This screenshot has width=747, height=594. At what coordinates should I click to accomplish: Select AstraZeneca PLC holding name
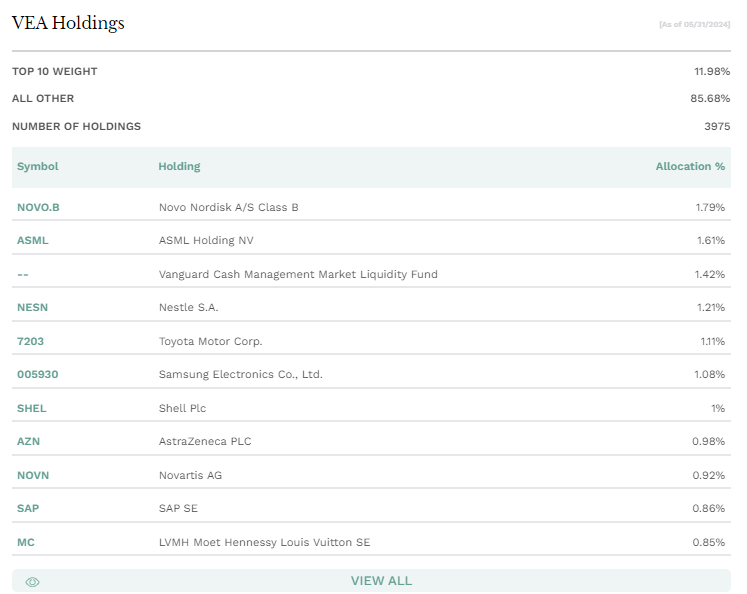tap(205, 441)
